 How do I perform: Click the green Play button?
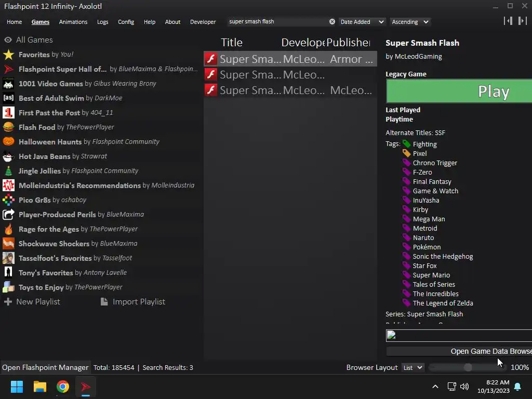[459, 91]
